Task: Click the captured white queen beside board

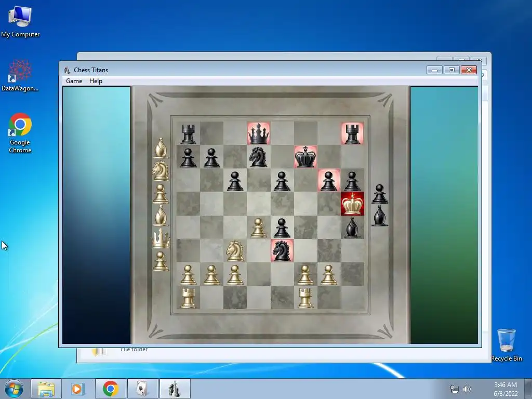Action: (161, 238)
